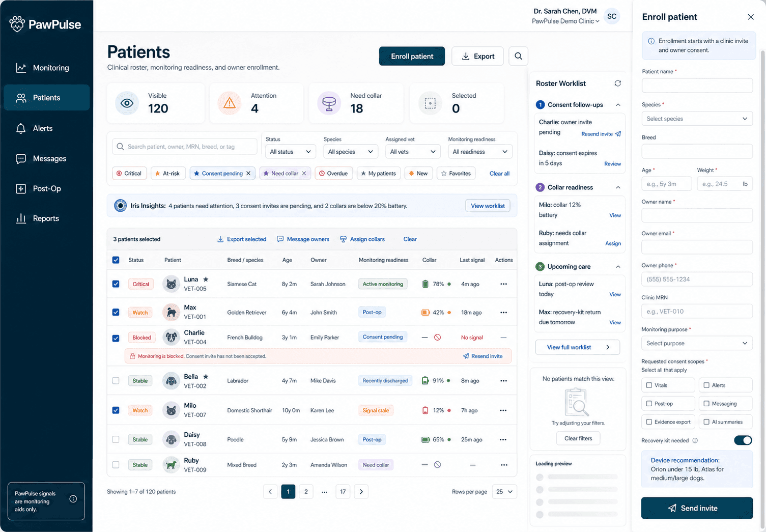Viewport: 766px width, 532px height.
Task: Open the Assigned vet dropdown
Action: click(413, 152)
